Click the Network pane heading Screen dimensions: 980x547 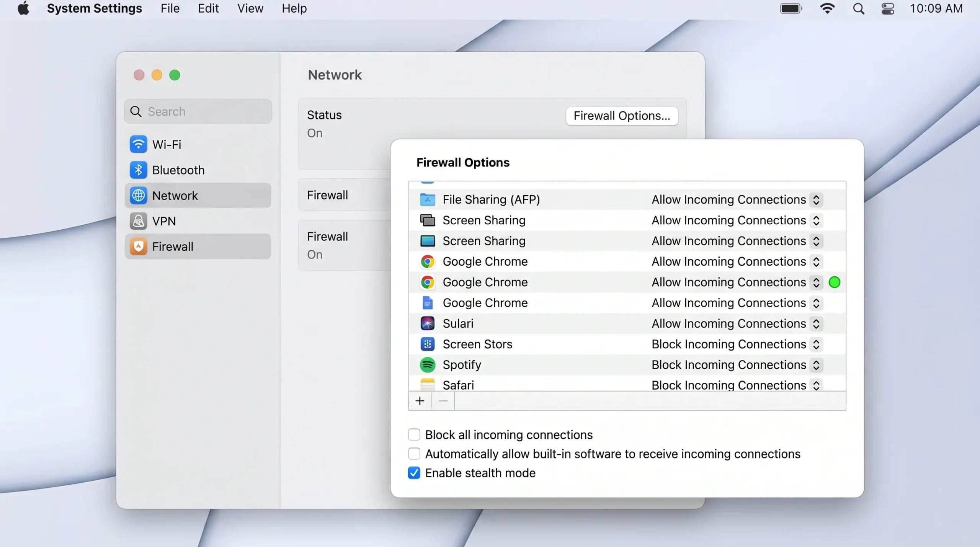(335, 75)
